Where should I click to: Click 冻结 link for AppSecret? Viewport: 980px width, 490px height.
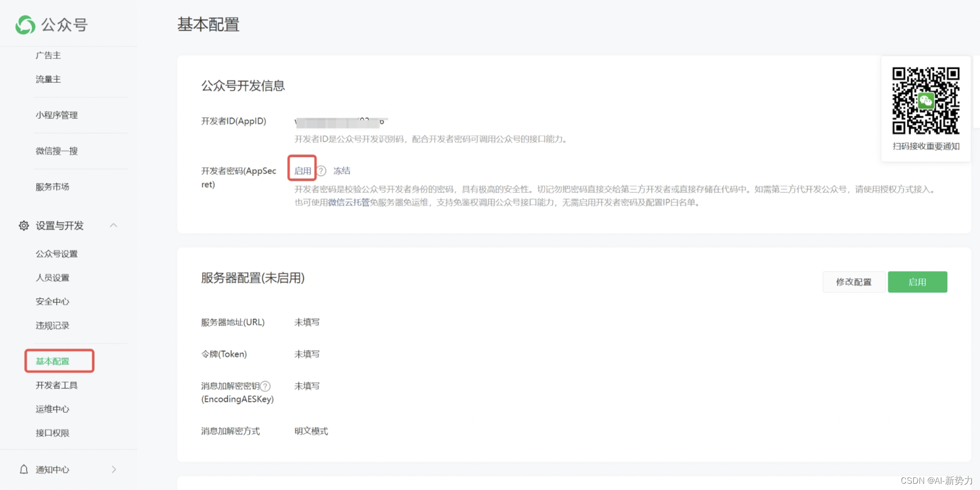click(342, 171)
